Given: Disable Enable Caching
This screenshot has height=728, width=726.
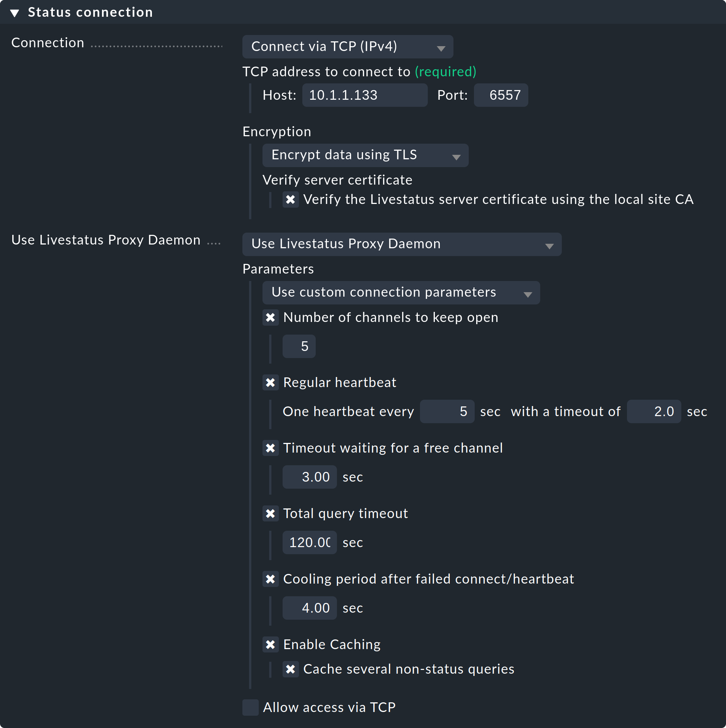Looking at the screenshot, I should 271,645.
